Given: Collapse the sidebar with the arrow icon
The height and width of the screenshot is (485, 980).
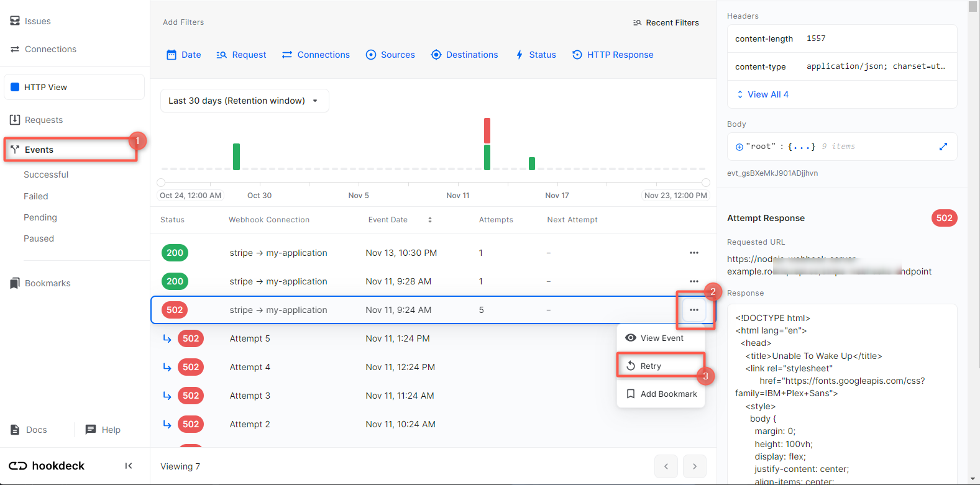Looking at the screenshot, I should click(129, 466).
